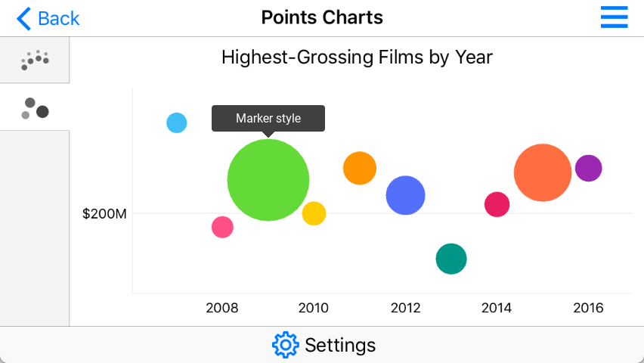This screenshot has height=363, width=644.
Task: Click the large coral bubble for 2015
Action: (x=542, y=172)
